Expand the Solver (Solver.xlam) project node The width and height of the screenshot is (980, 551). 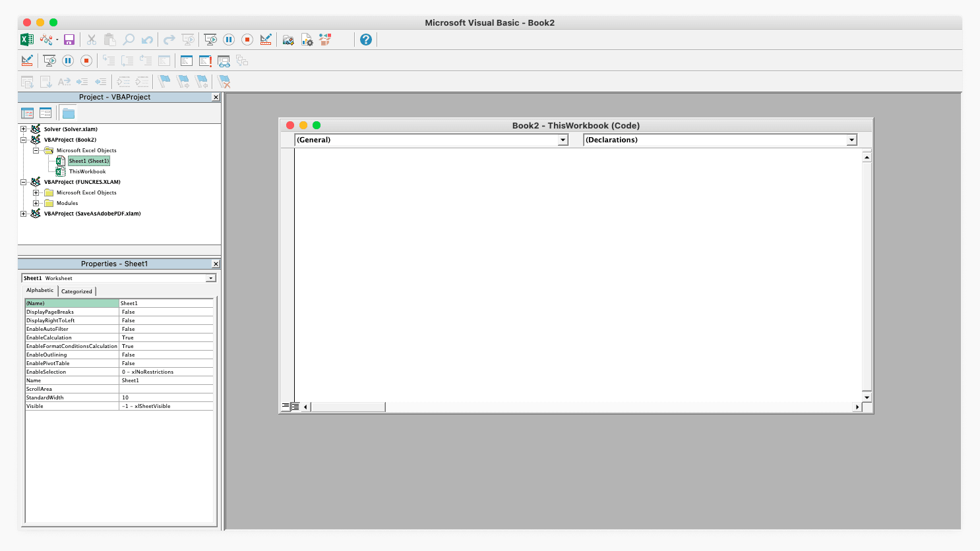point(24,129)
